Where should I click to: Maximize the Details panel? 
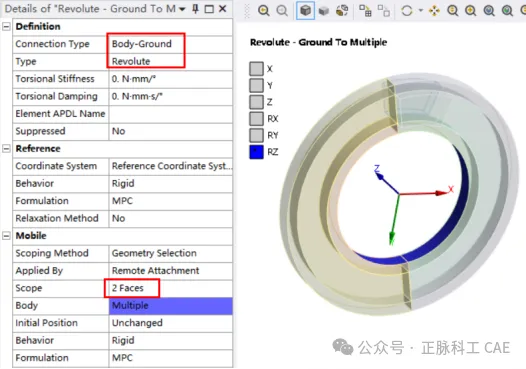[209, 9]
